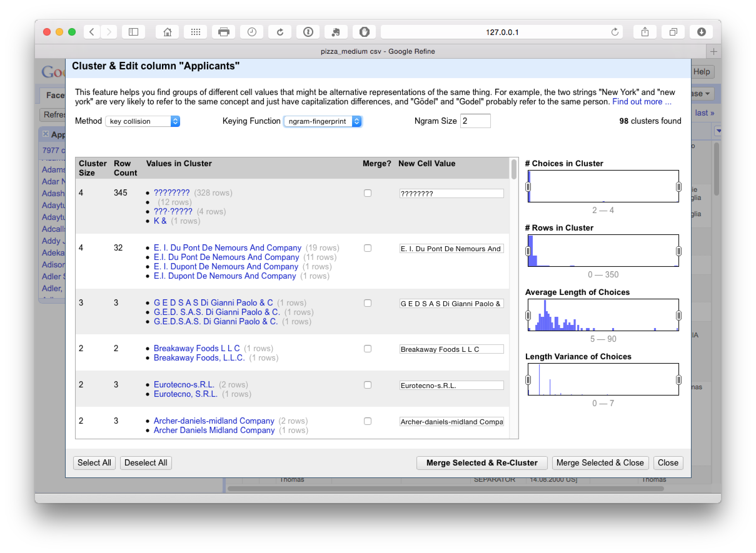Click Archer Daniels Midland Company value
This screenshot has width=756, height=553.
pos(214,430)
